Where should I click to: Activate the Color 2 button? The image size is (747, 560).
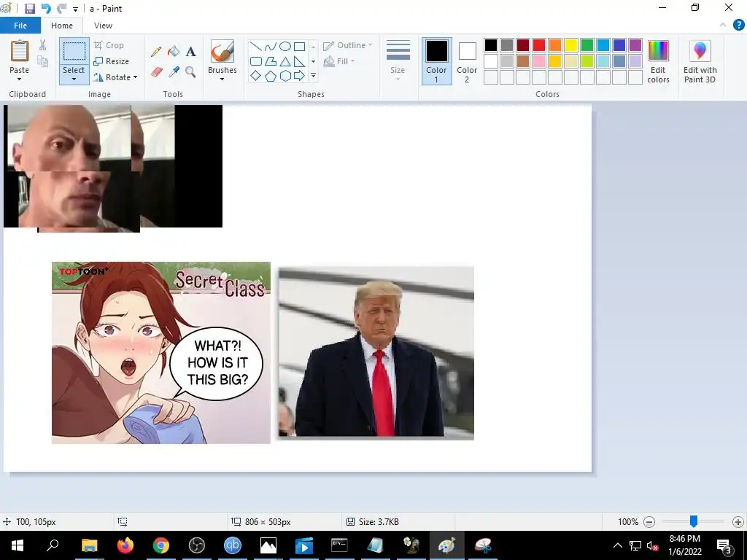point(467,61)
